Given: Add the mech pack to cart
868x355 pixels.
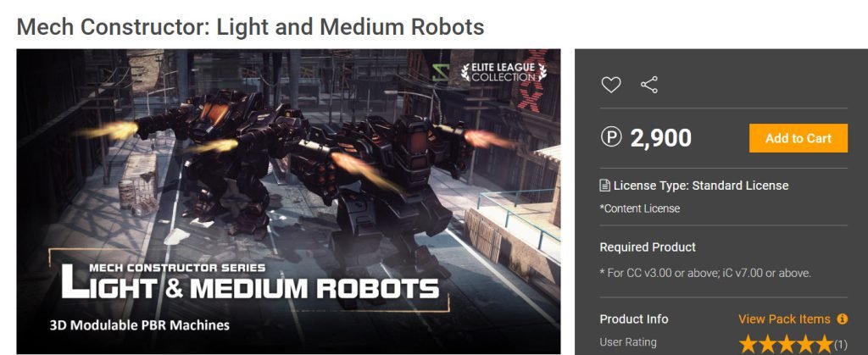Looking at the screenshot, I should tap(798, 138).
